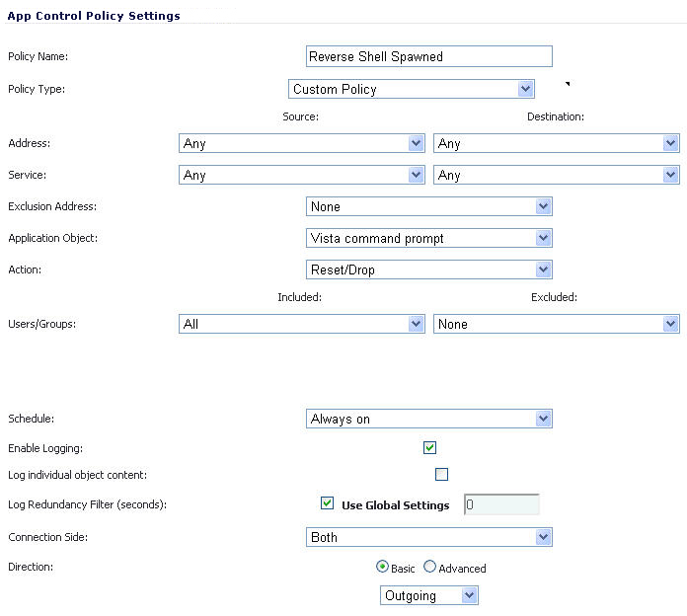Disable the Enable Logging checkbox
Viewport: 687px width, 616px height.
pos(429,447)
